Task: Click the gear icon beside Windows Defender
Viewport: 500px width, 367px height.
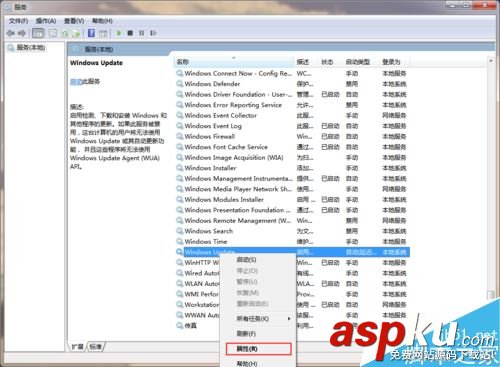Action: (180, 84)
